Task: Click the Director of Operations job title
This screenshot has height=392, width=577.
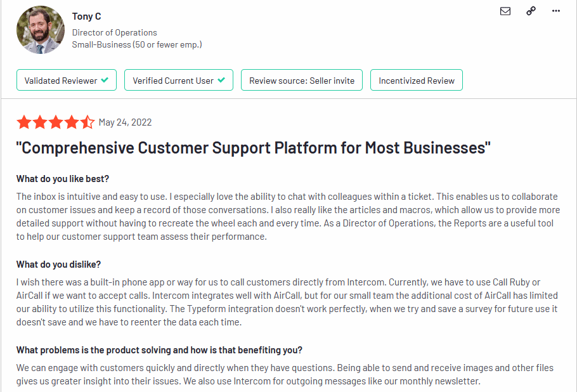Action: (114, 33)
